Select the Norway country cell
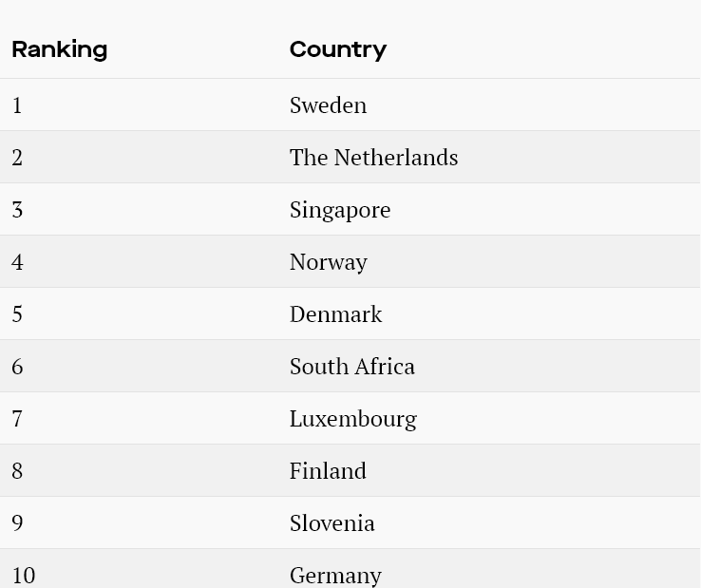The height and width of the screenshot is (588, 701). (328, 262)
